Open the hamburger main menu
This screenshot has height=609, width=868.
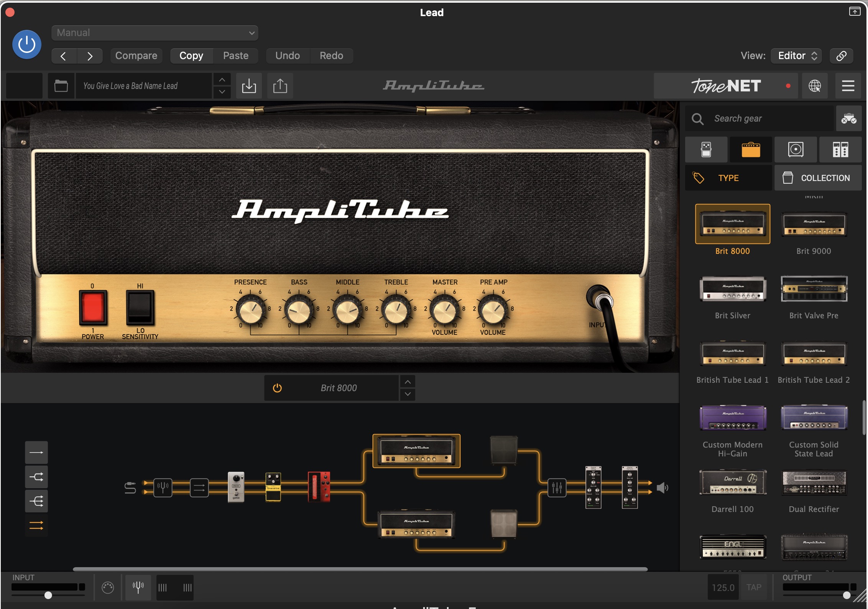click(x=848, y=86)
